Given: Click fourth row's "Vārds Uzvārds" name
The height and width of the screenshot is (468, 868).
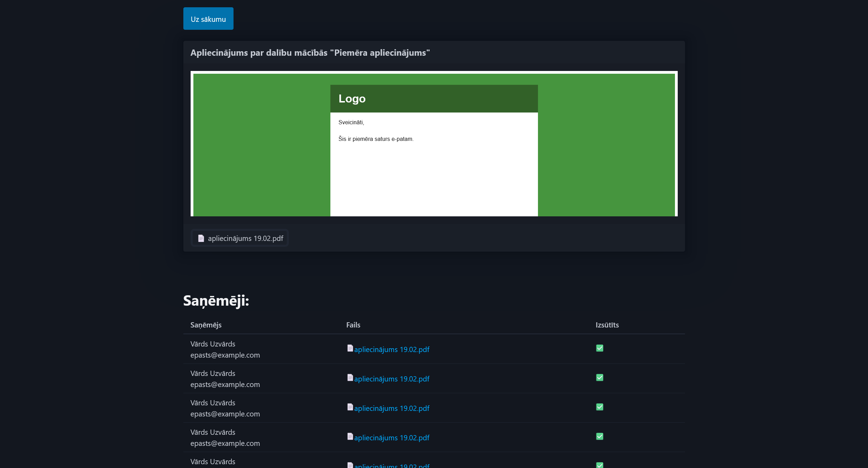Looking at the screenshot, I should [213, 432].
